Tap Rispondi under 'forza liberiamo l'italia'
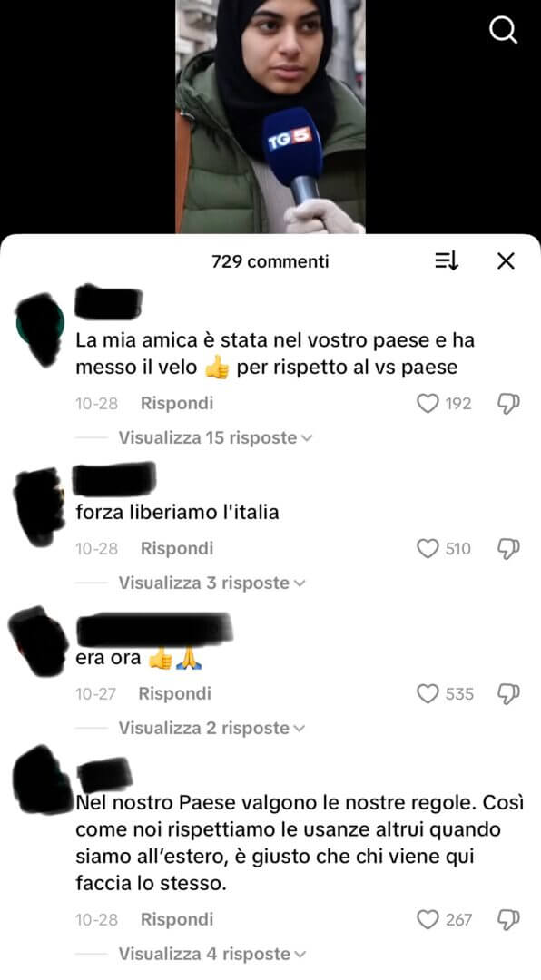The height and width of the screenshot is (980, 541). pyautogui.click(x=177, y=549)
